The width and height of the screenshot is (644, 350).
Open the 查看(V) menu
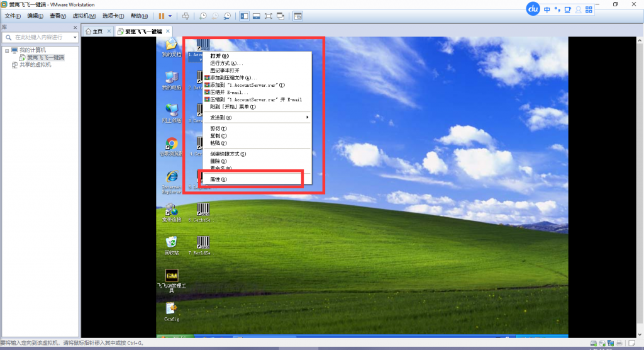tap(58, 16)
